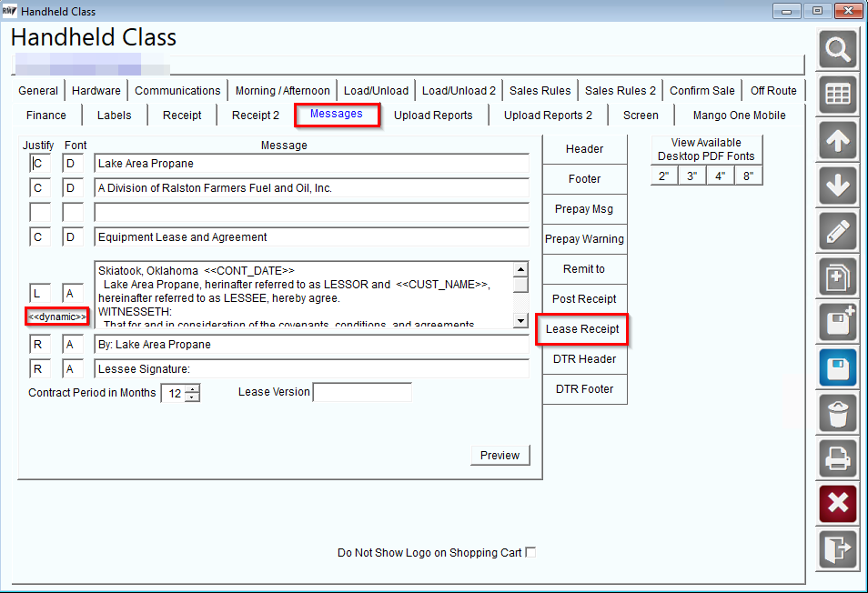The width and height of the screenshot is (868, 593).
Task: Click the pencil edit icon
Action: [x=838, y=231]
